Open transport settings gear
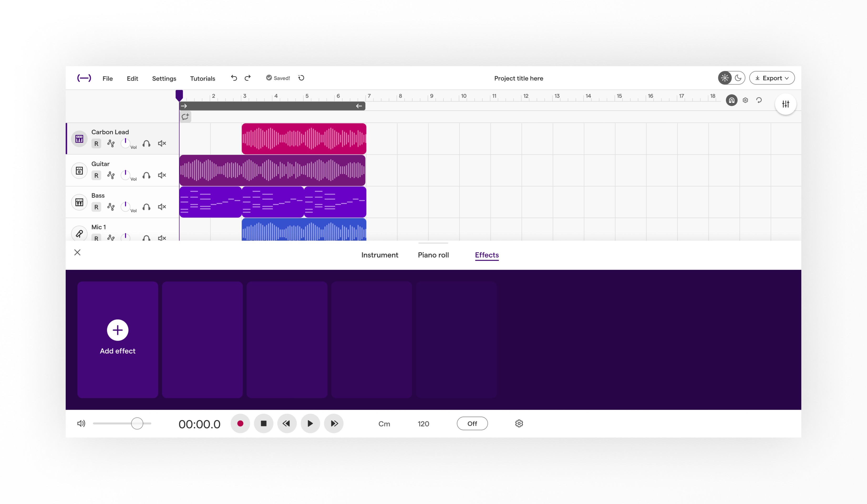This screenshot has height=504, width=867. 519,423
